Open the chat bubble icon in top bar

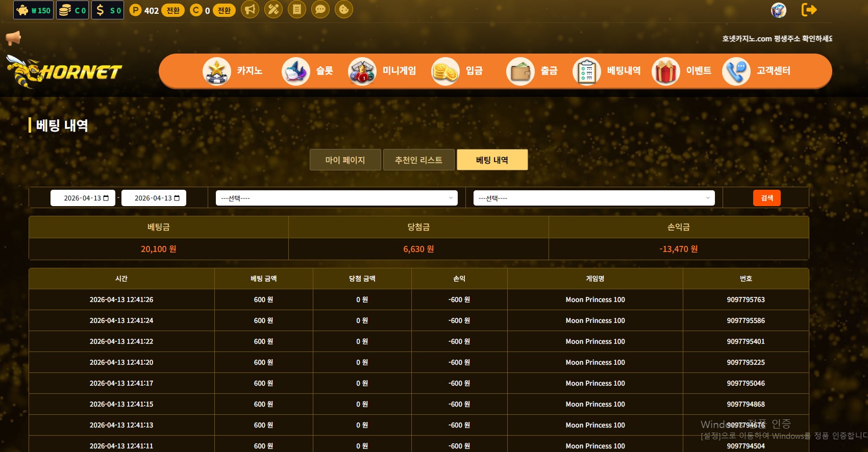tap(320, 10)
